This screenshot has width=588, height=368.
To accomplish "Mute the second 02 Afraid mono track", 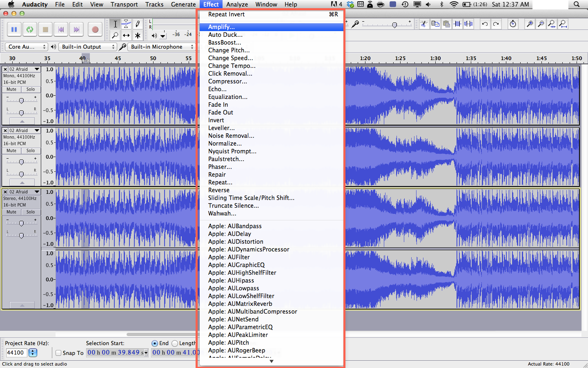I will [11, 150].
